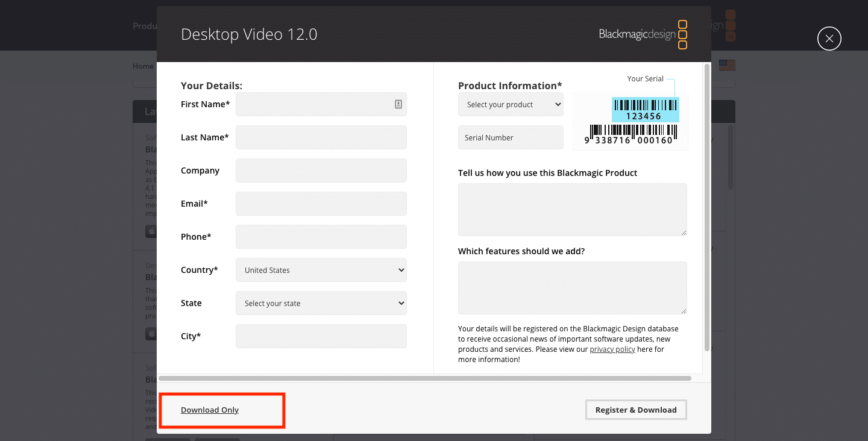Viewport: 868px width, 441px height.
Task: Click the Home breadcrumb behind the dialog
Action: pos(143,66)
